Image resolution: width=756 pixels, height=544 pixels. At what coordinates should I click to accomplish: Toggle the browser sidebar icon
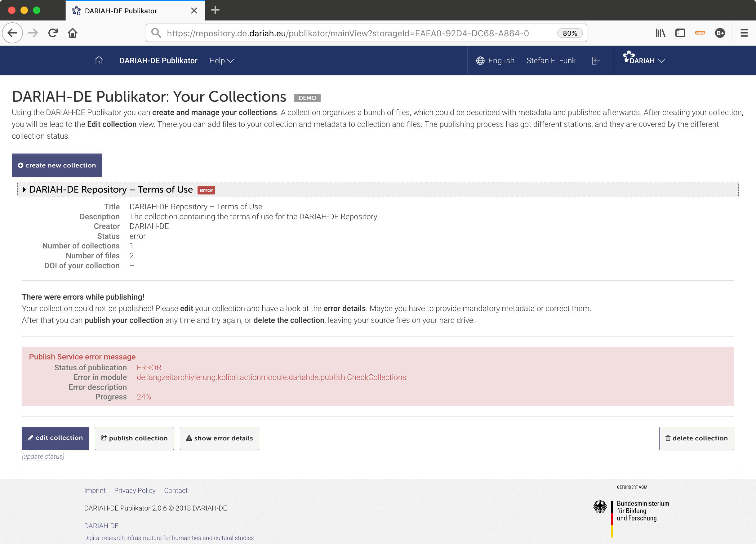click(680, 33)
